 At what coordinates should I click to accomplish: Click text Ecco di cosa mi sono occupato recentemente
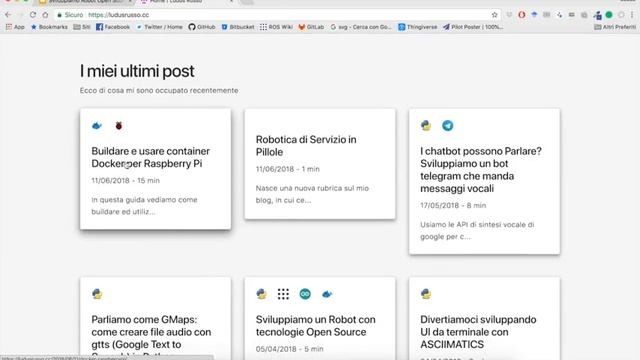pos(159,91)
